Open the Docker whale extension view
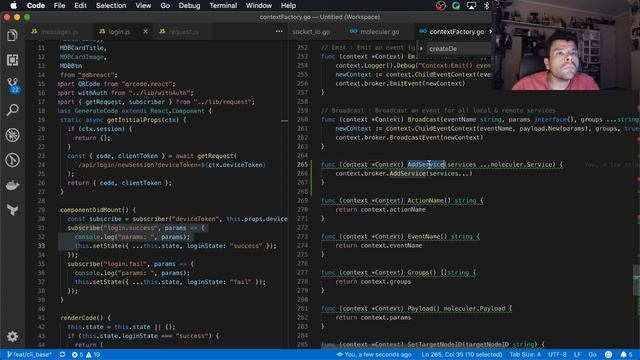 click(x=12, y=185)
